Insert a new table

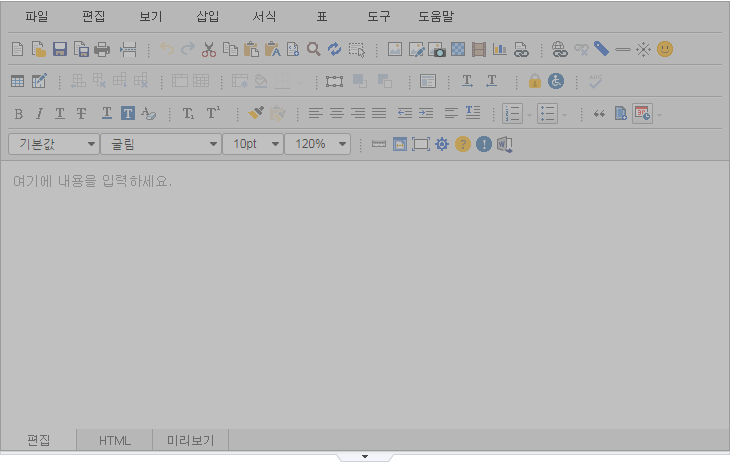click(x=17, y=81)
